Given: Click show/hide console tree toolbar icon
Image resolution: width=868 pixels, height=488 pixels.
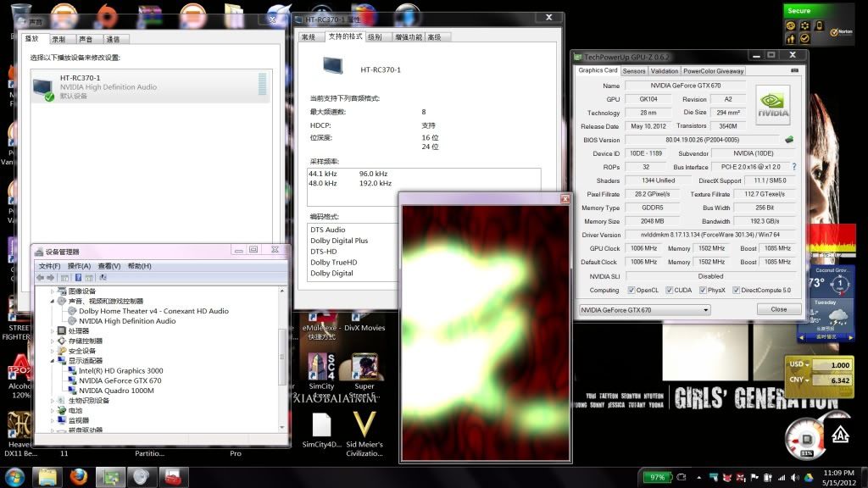Looking at the screenshot, I should [x=64, y=278].
